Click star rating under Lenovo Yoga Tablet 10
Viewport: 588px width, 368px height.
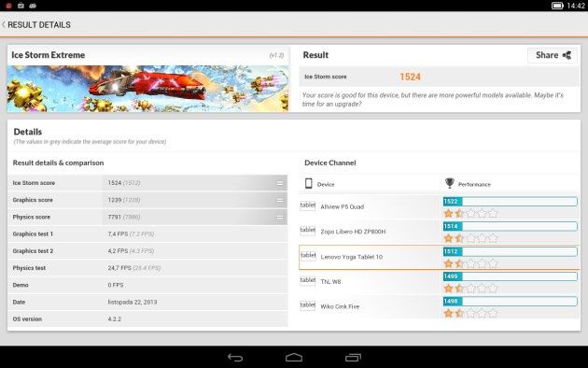click(470, 263)
